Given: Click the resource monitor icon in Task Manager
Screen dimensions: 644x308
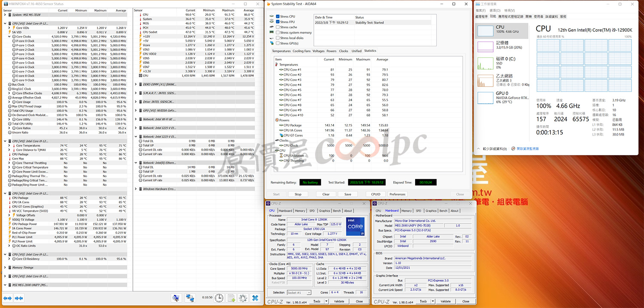Looking at the screenshot, I should pyautogui.click(x=513, y=149).
